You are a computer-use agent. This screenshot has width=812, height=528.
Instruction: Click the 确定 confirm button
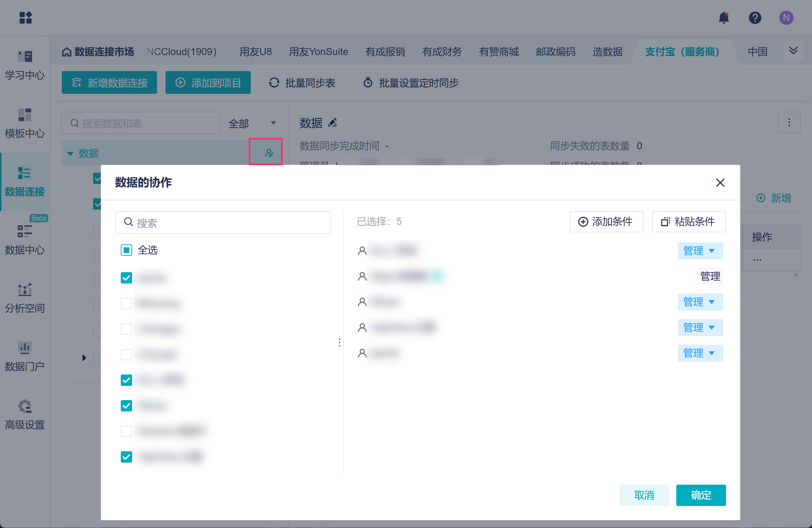tap(700, 495)
